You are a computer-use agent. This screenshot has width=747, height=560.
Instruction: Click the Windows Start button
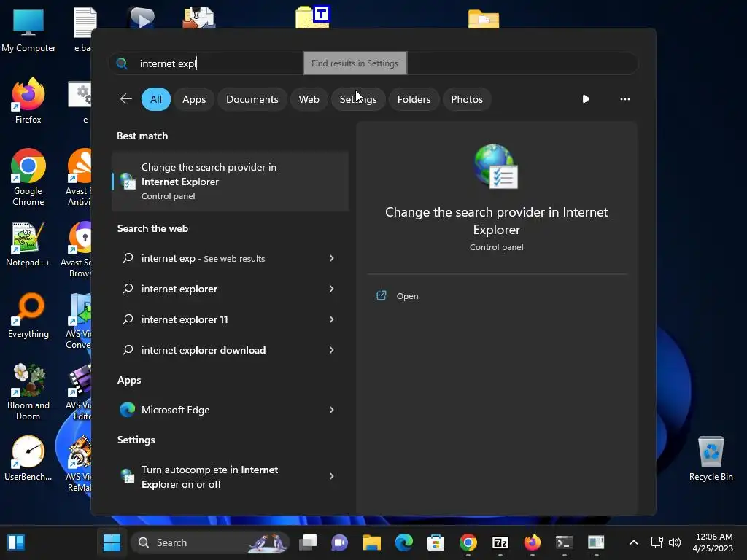(x=112, y=542)
